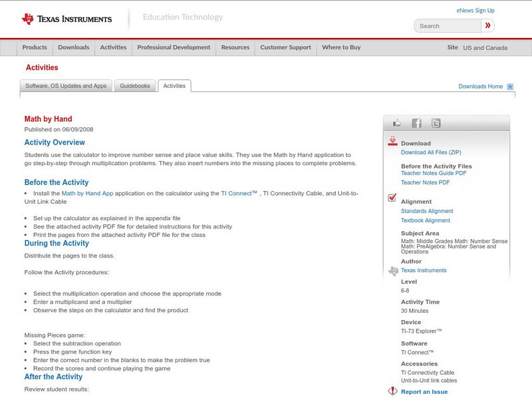Click the red download arrow icon
This screenshot has width=532, height=398.
pyautogui.click(x=392, y=141)
